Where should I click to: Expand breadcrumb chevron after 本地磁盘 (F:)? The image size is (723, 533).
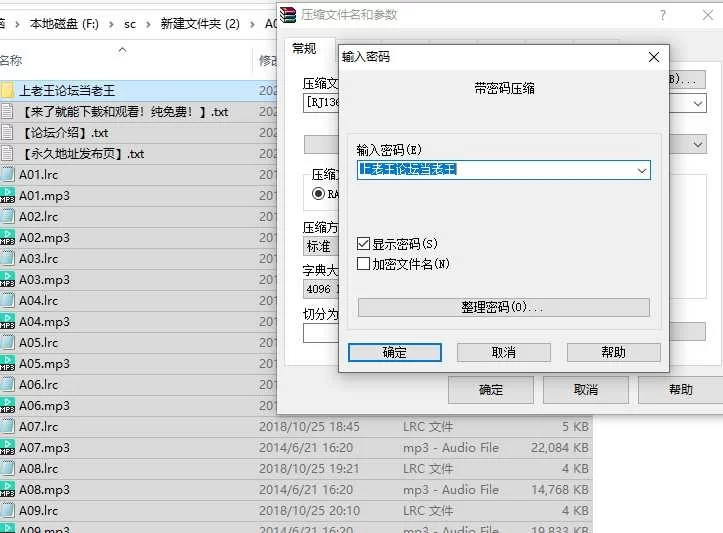[111, 24]
